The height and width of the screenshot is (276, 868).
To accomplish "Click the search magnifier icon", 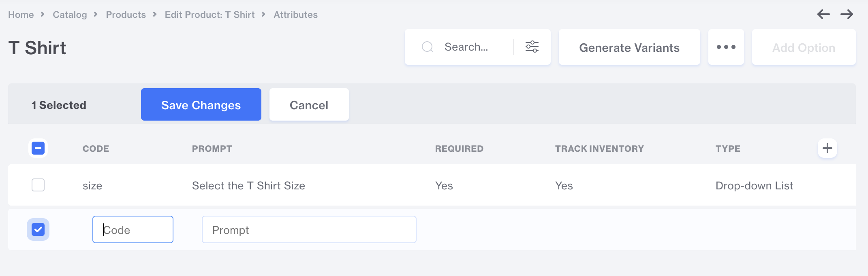I will coord(428,47).
